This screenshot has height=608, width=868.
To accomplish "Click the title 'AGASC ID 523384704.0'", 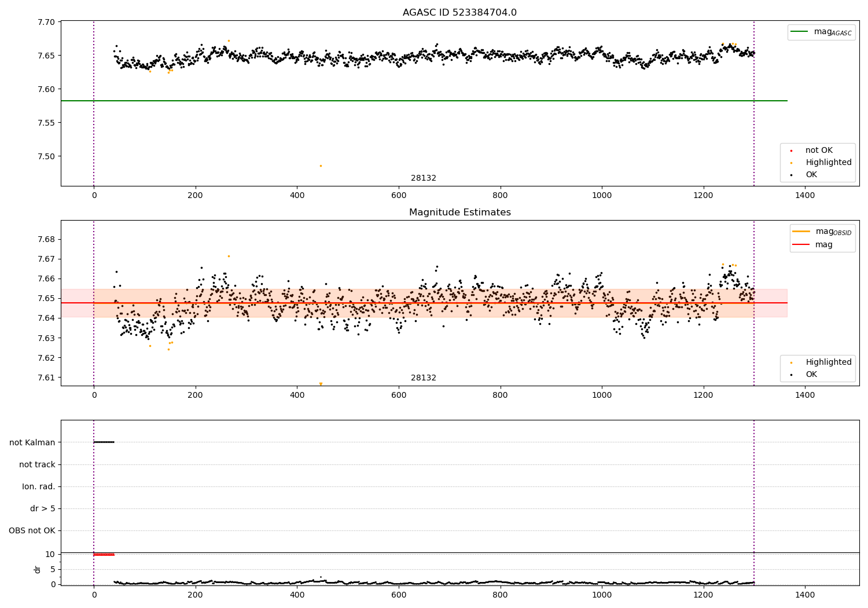I will tap(459, 13).
